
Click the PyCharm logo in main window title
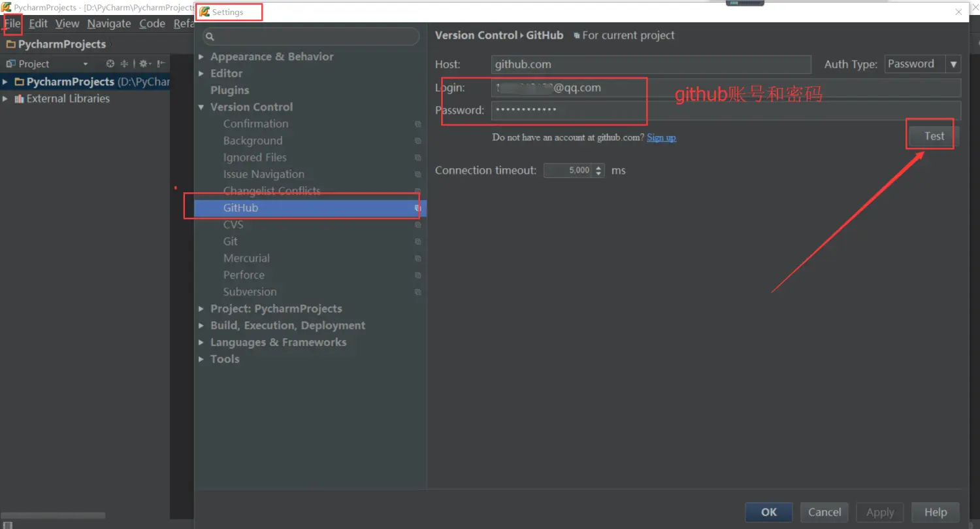tap(6, 7)
